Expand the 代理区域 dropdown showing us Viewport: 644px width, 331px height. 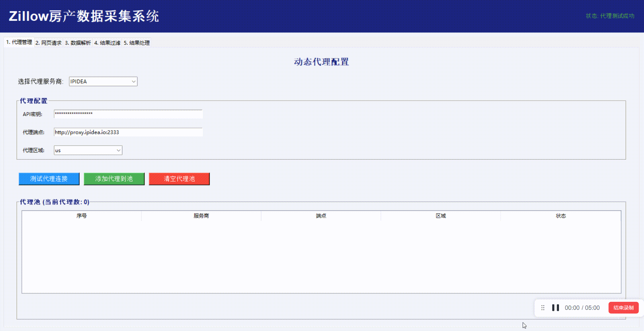coord(88,150)
